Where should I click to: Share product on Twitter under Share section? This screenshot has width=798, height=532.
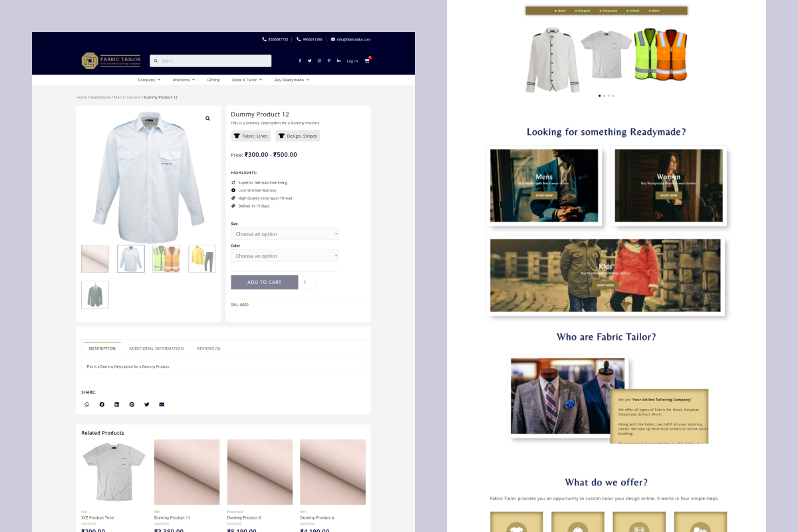coord(146,404)
